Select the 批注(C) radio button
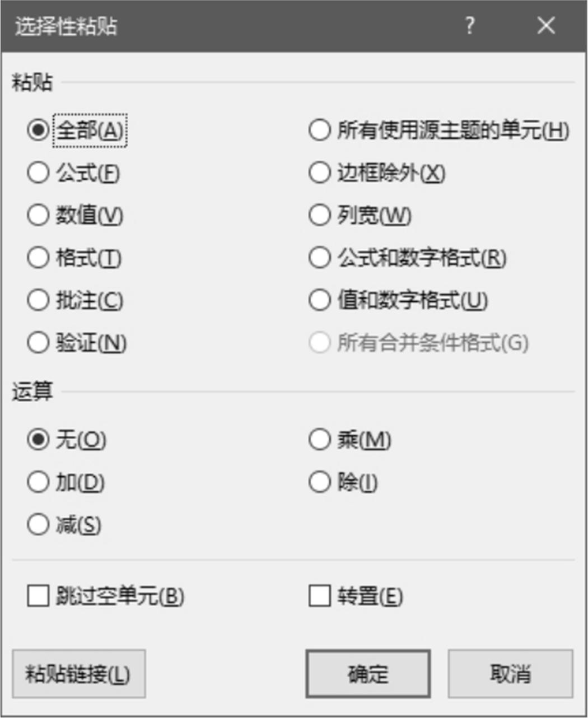The height and width of the screenshot is (718, 588). tap(38, 300)
